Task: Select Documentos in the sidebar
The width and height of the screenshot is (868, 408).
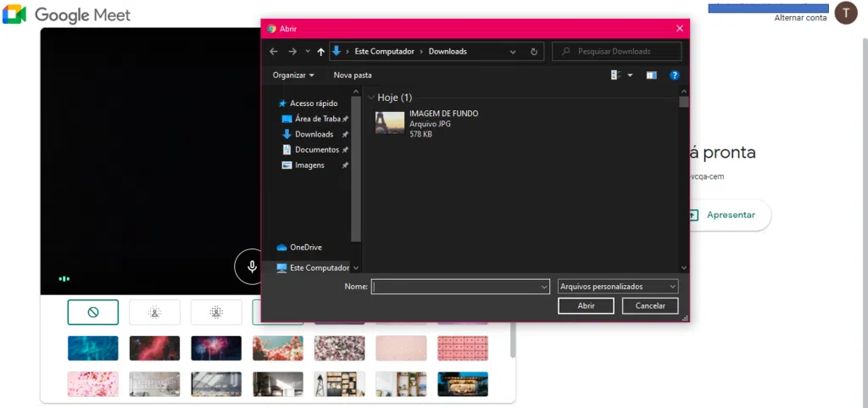Action: point(316,150)
